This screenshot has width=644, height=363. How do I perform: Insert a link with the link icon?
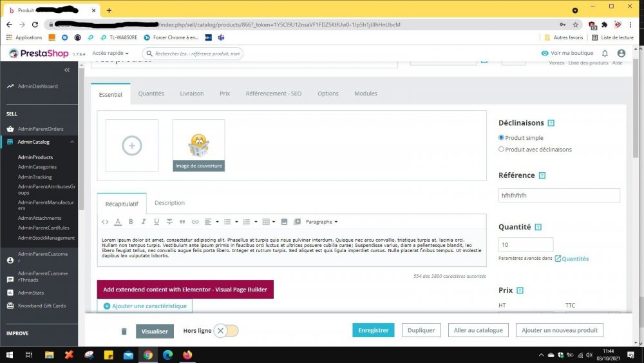tap(195, 222)
